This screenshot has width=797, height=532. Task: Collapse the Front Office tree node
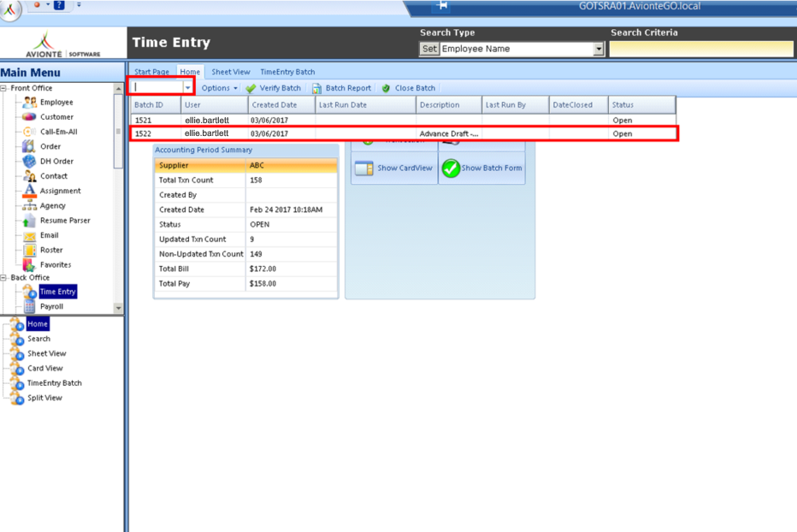(x=3, y=88)
